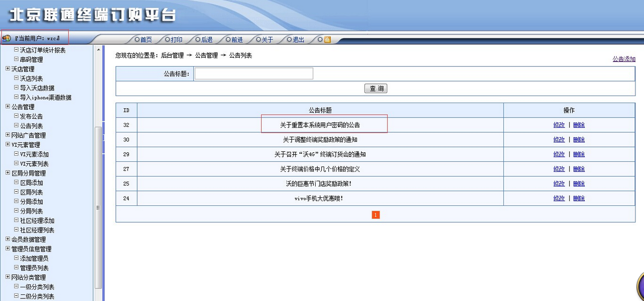This screenshot has width=644, height=301.
Task: Open the 关于 toolbar tab
Action: pos(268,39)
